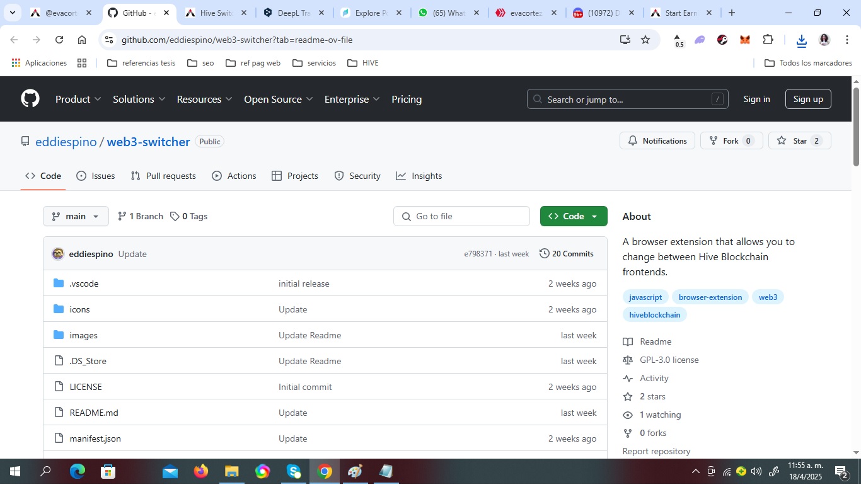Open Firefox from the Windows taskbar
The width and height of the screenshot is (861, 504).
coord(201,471)
